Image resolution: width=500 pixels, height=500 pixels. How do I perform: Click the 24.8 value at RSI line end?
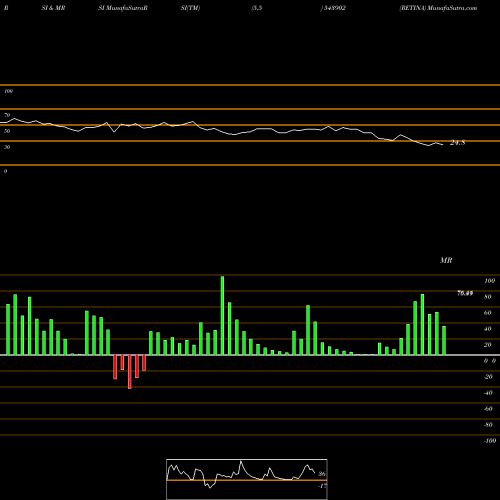(457, 143)
